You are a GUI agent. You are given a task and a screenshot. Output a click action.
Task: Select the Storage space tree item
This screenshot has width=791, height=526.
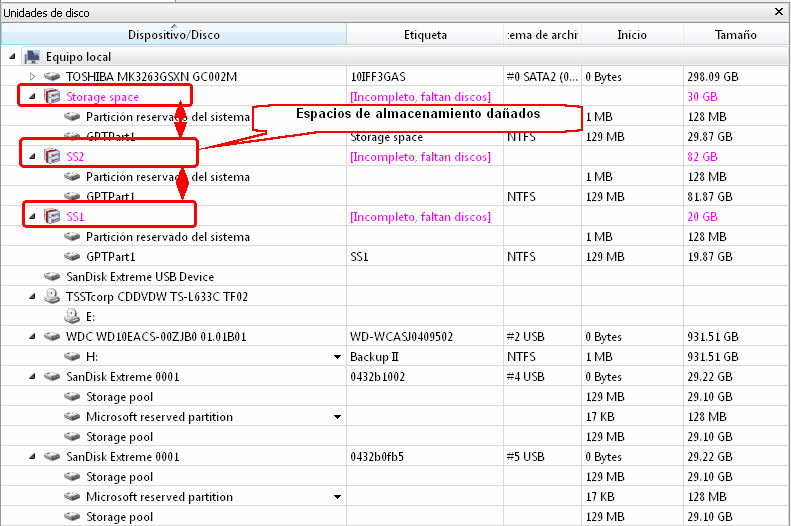(102, 97)
